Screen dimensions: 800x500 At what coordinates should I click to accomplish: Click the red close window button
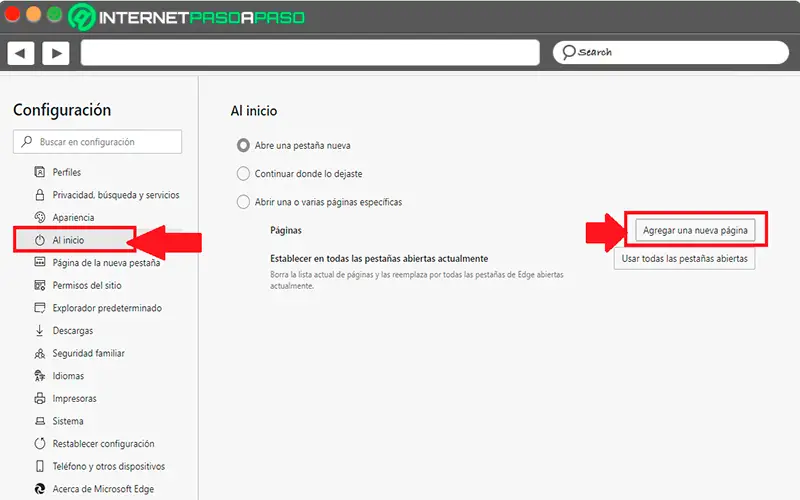point(12,13)
